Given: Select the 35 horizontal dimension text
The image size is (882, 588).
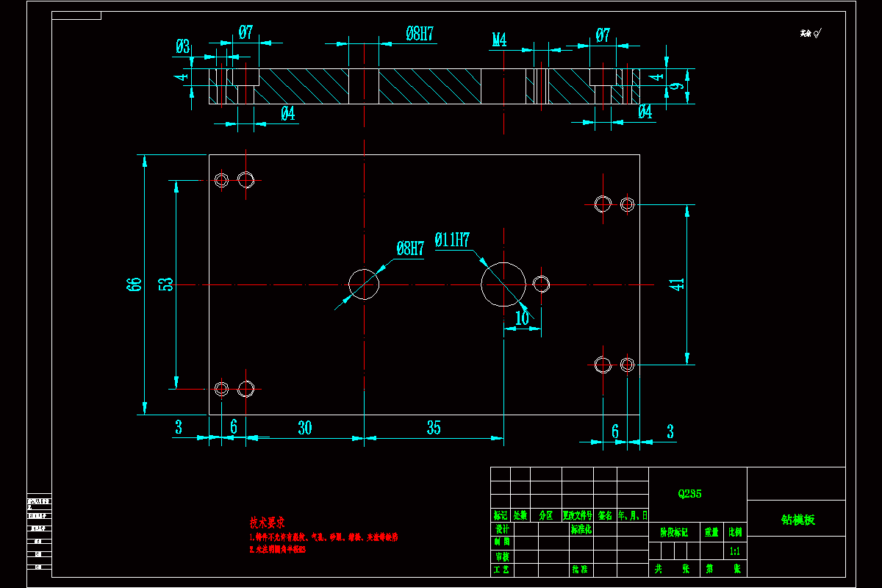Looking at the screenshot, I should click(434, 428).
